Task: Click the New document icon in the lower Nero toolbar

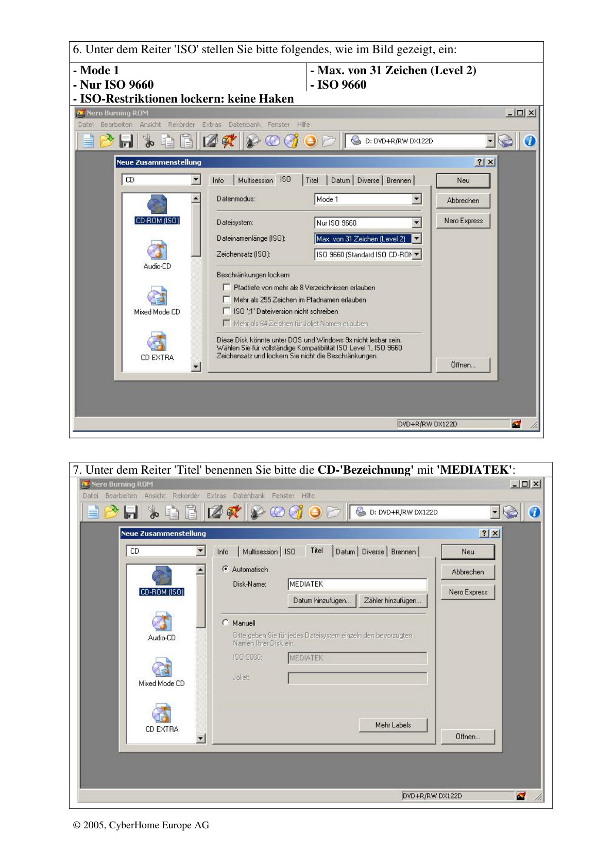Action: tap(93, 512)
